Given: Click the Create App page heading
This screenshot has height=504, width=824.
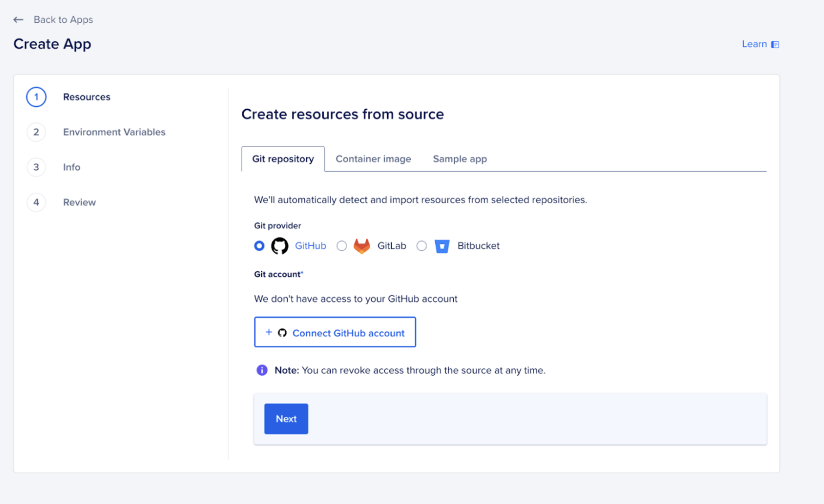Looking at the screenshot, I should (52, 44).
